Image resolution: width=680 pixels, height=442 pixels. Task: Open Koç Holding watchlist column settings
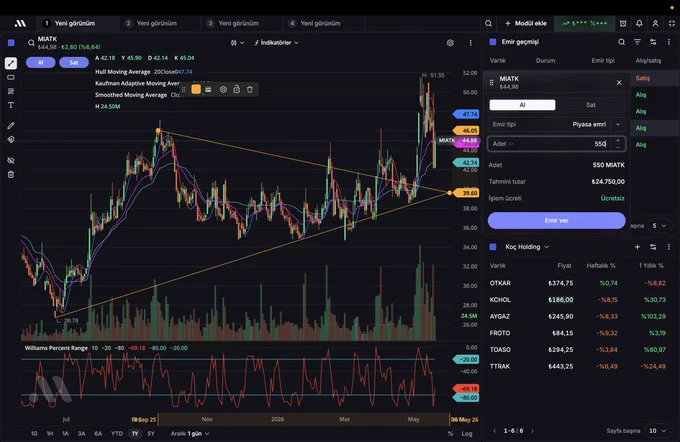tap(653, 247)
